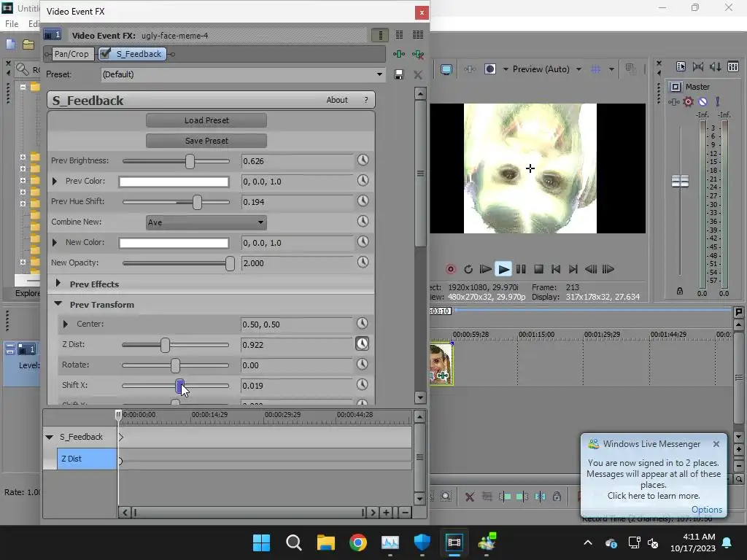Viewport: 747px width, 560px height.
Task: Open Video Preview external monitor icon
Action: click(x=446, y=69)
